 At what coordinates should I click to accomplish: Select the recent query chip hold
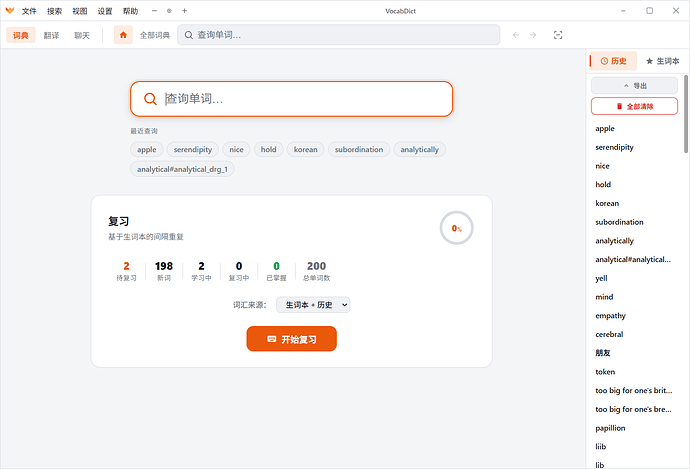(268, 150)
